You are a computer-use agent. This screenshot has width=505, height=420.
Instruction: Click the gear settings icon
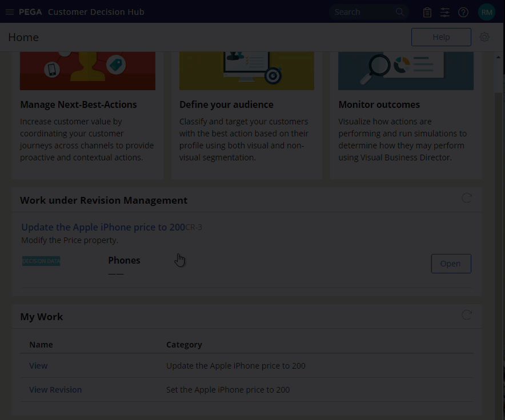click(484, 37)
